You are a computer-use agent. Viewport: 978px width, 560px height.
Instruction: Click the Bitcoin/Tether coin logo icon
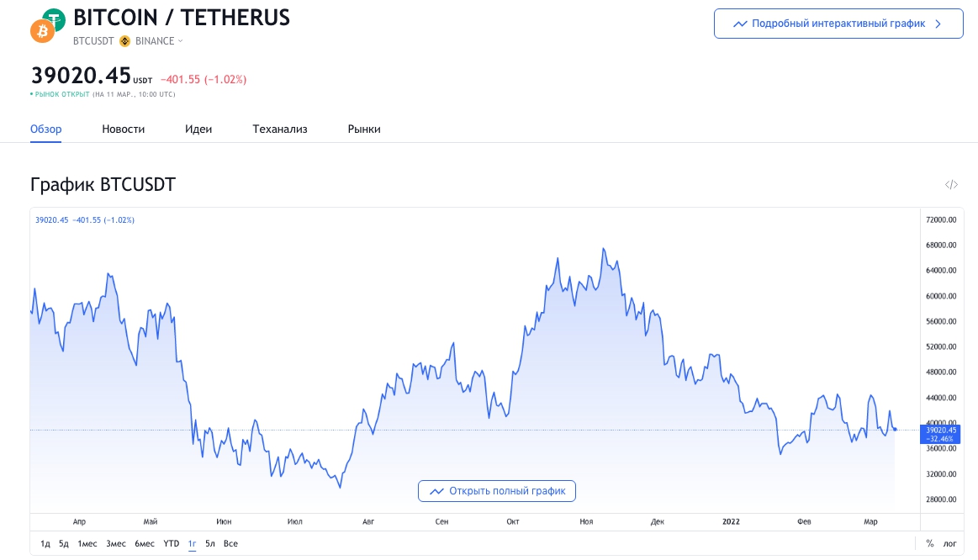point(47,26)
